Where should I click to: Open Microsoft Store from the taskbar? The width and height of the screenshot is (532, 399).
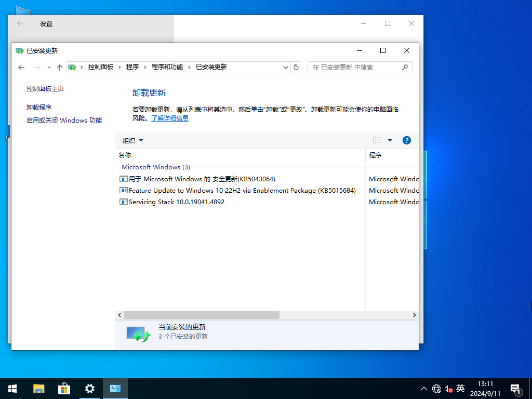click(64, 388)
